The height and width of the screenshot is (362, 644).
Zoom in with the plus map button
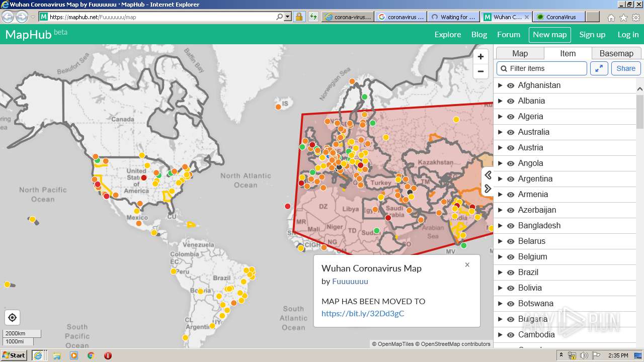point(480,57)
